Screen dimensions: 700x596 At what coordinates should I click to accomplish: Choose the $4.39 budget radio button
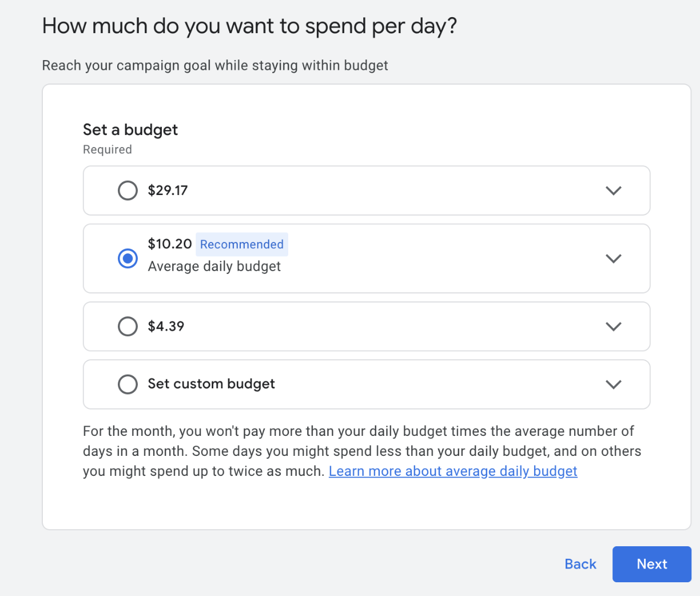pos(128,327)
